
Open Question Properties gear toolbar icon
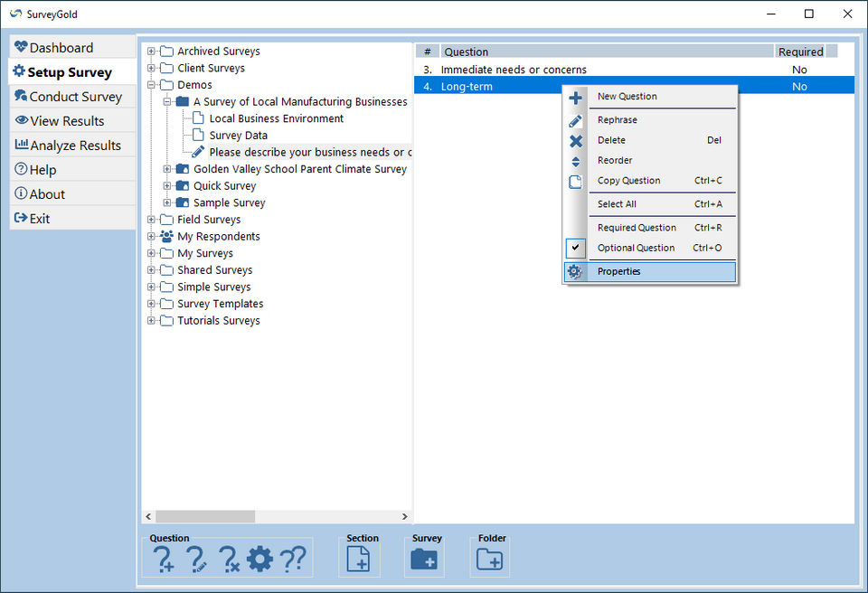click(260, 559)
